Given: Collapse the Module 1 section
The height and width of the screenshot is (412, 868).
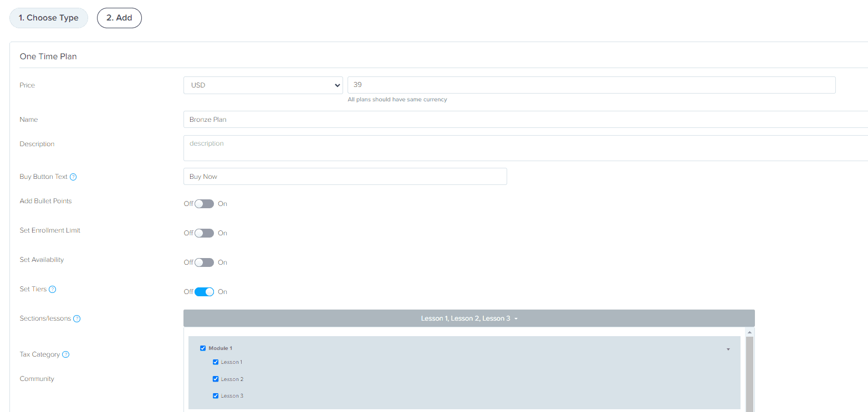Looking at the screenshot, I should (x=728, y=348).
